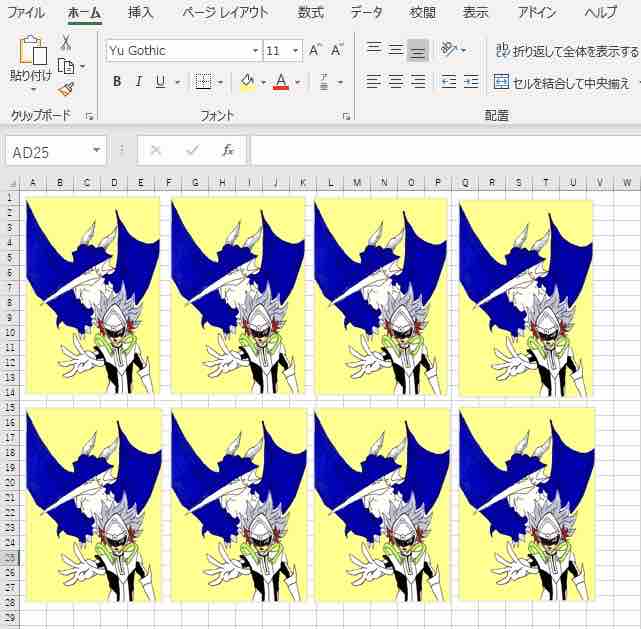Decrease font size with small A
The width and height of the screenshot is (641, 629).
pos(336,50)
